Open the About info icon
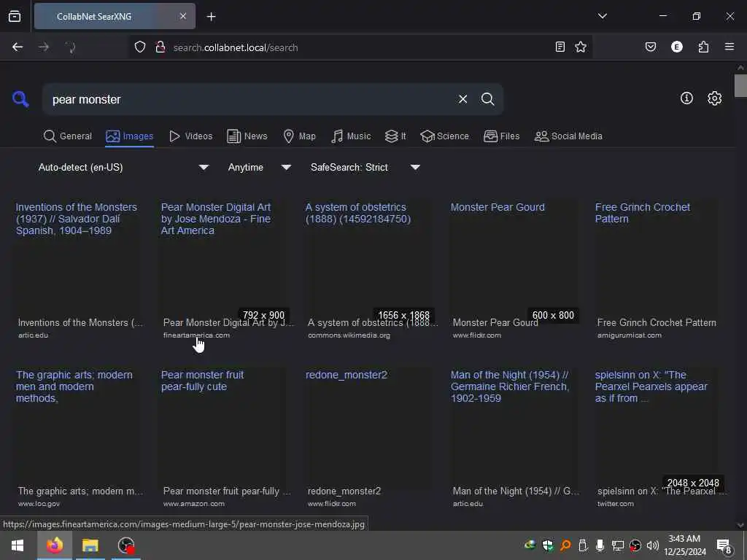The height and width of the screenshot is (560, 747). pos(686,98)
